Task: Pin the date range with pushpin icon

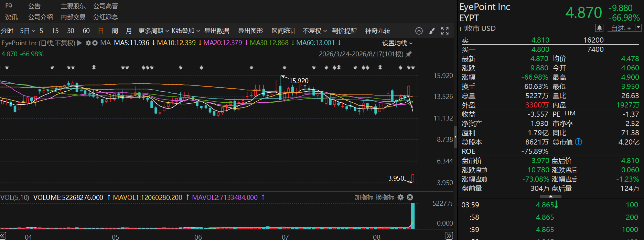Action: click(409, 54)
